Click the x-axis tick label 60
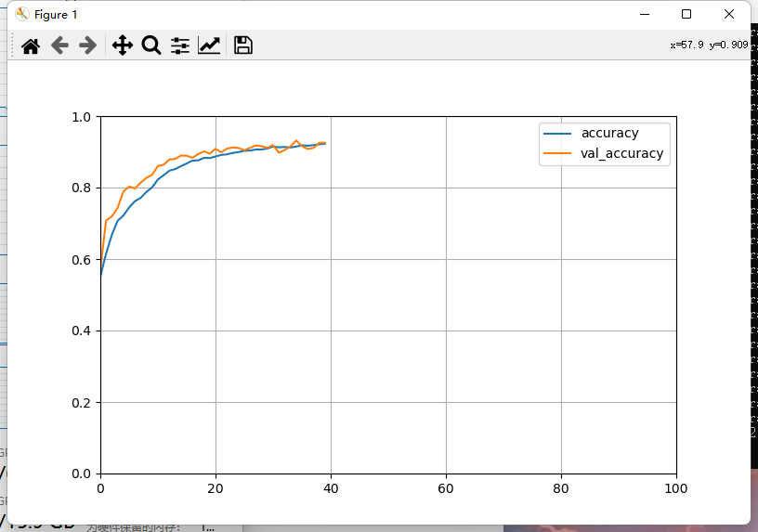Image resolution: width=758 pixels, height=532 pixels. click(446, 488)
